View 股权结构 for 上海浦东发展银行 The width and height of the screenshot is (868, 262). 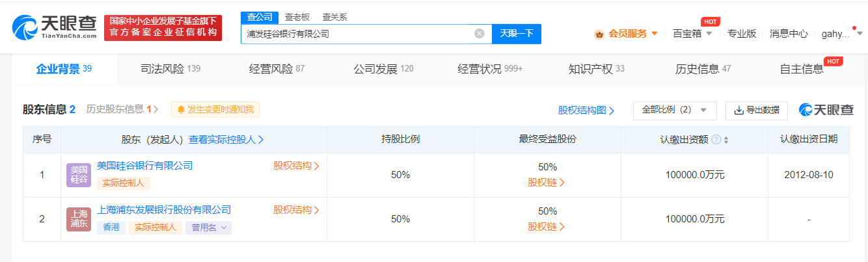coord(296,210)
